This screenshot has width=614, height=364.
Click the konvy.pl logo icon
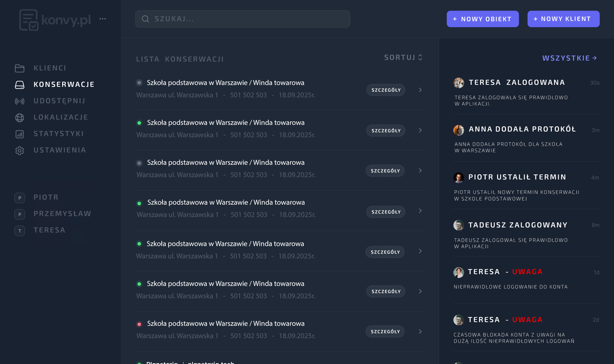pos(29,20)
